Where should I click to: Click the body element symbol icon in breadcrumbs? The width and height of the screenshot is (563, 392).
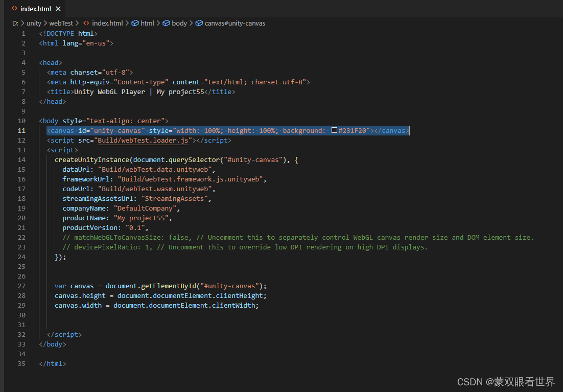[166, 23]
